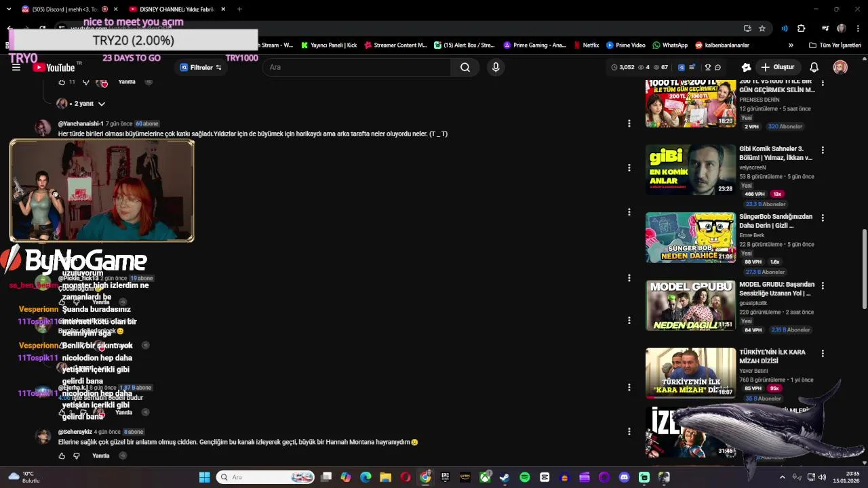Open MODEL GRUBU video title
The height and width of the screenshot is (488, 868).
pos(776,289)
